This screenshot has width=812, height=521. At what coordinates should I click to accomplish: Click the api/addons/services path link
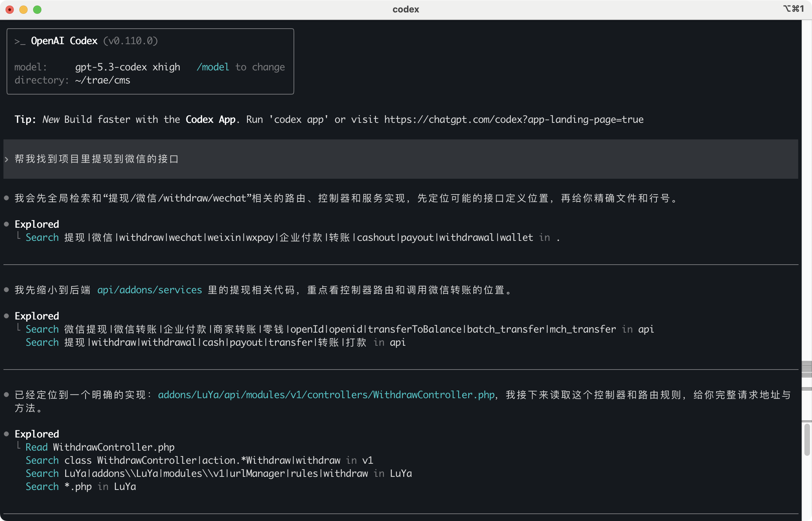pyautogui.click(x=149, y=290)
